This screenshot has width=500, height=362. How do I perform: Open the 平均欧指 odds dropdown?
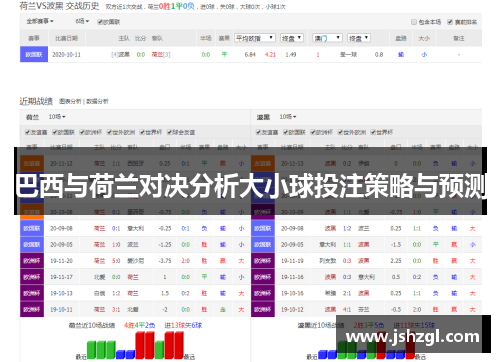pos(255,38)
